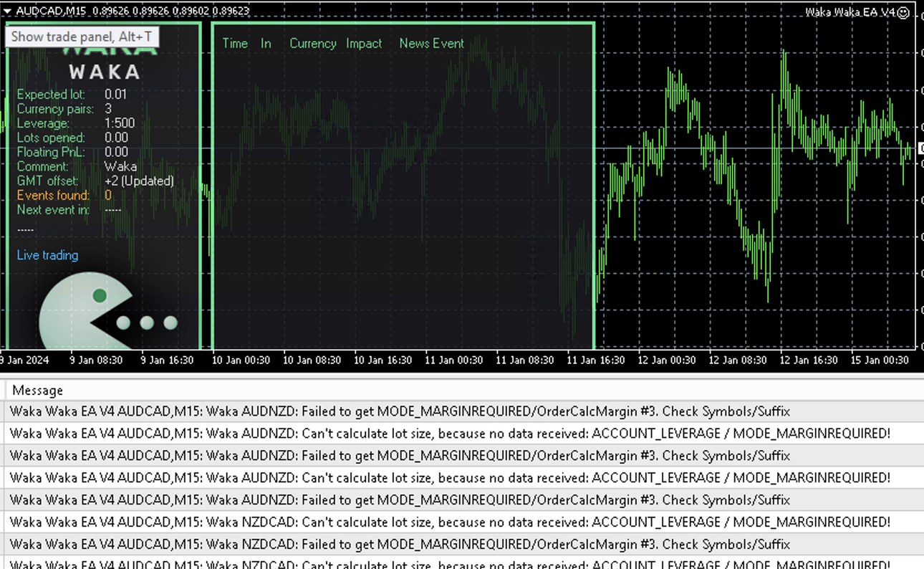The height and width of the screenshot is (569, 924).
Task: Click the Lots opened label
Action: 51,138
